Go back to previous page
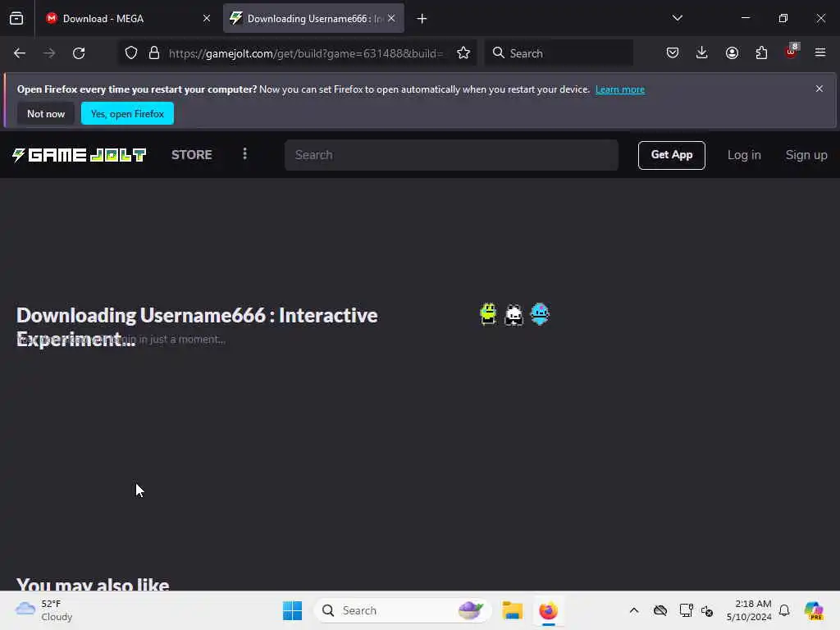Viewport: 840px width, 630px height. pyautogui.click(x=20, y=53)
